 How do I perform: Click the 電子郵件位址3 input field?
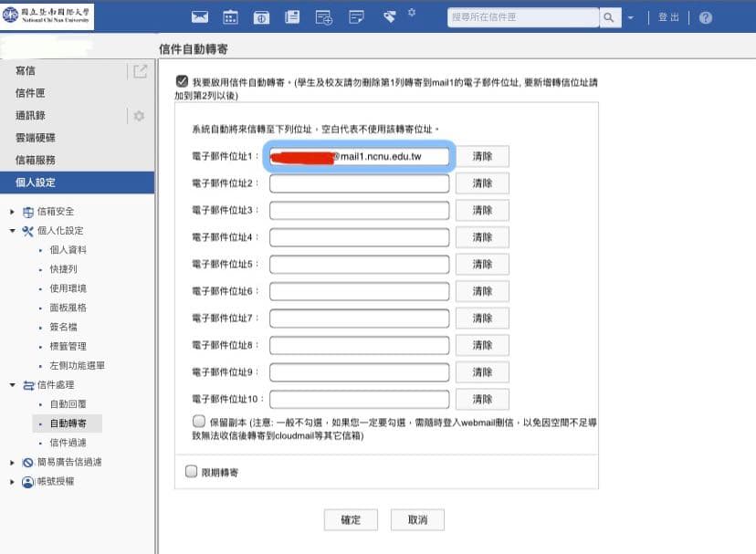click(359, 210)
